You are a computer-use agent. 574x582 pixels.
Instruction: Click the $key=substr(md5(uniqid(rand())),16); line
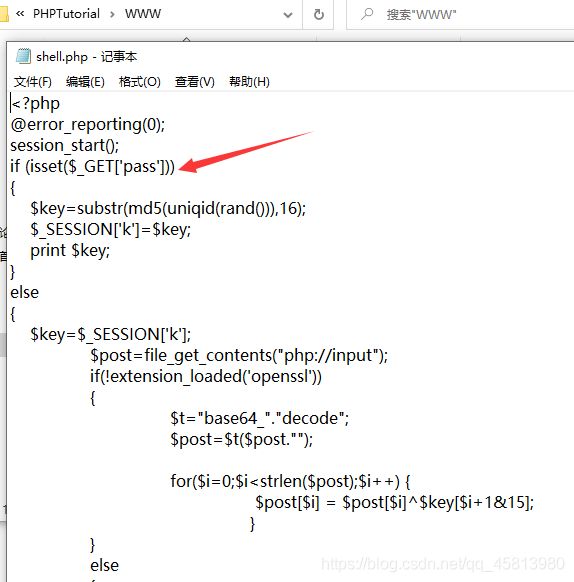168,209
